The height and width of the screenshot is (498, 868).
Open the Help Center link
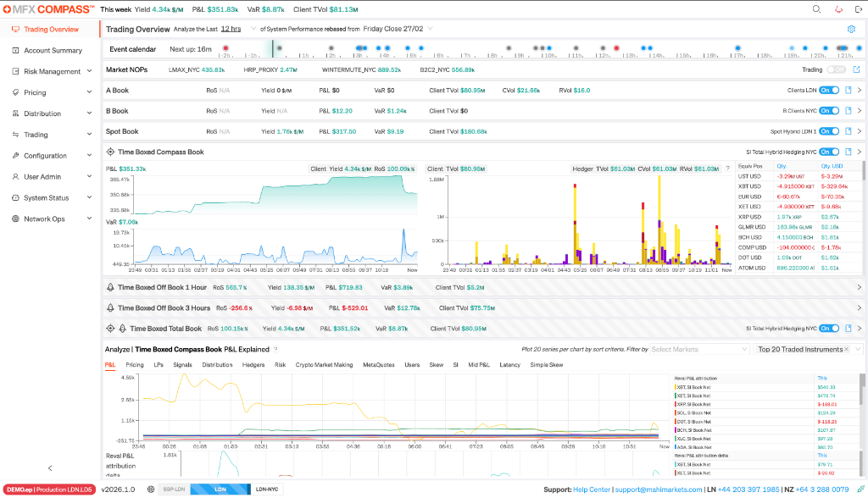pos(591,490)
